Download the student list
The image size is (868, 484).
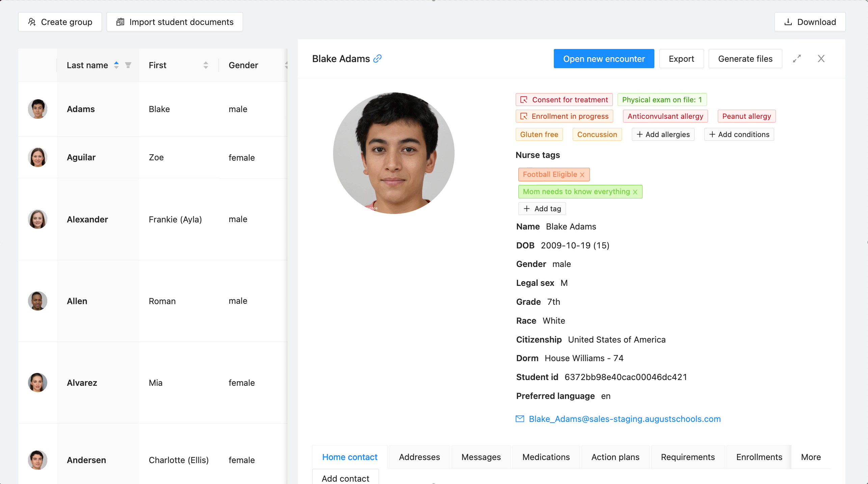point(810,22)
